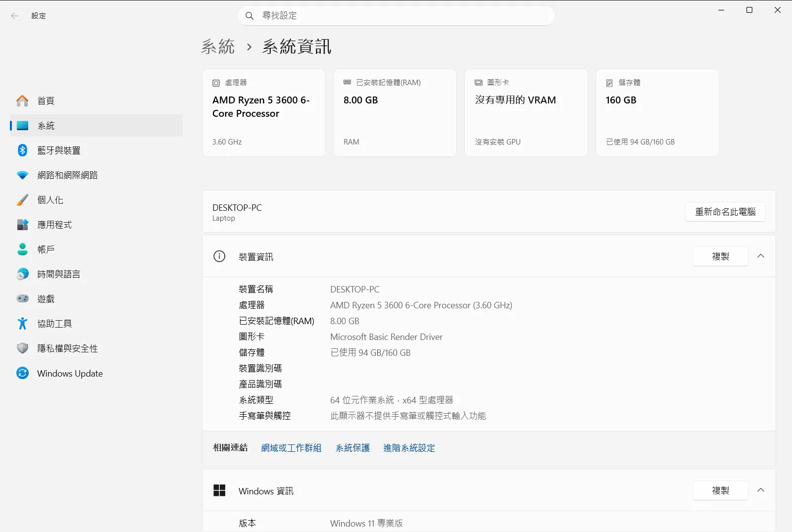Go to 個人化 settings
792x532 pixels.
point(96,200)
